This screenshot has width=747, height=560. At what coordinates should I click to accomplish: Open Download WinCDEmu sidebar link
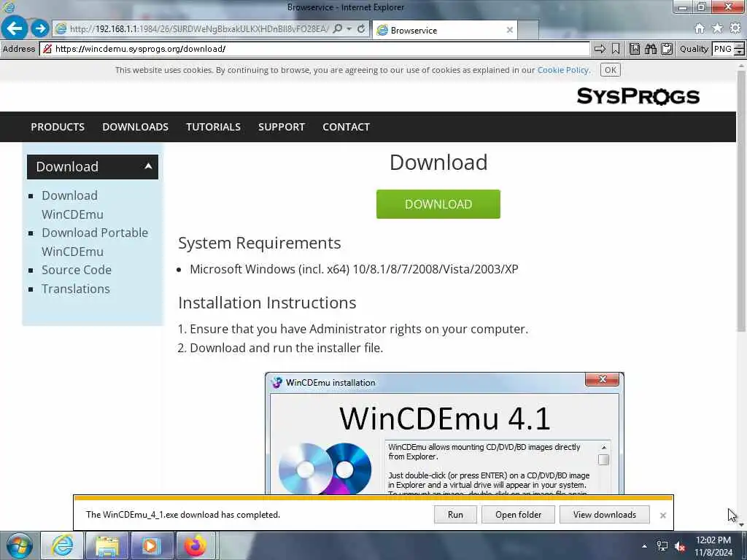point(72,205)
